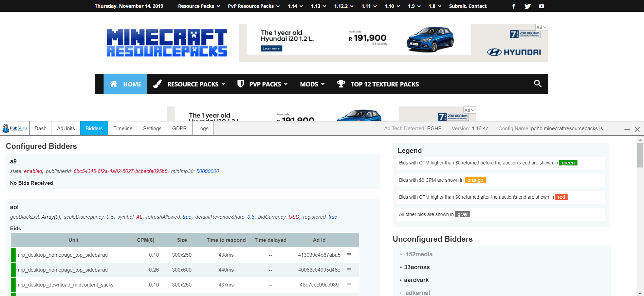Switch to the AdUnits tab
Screen dimensions: 644x296
click(x=66, y=129)
